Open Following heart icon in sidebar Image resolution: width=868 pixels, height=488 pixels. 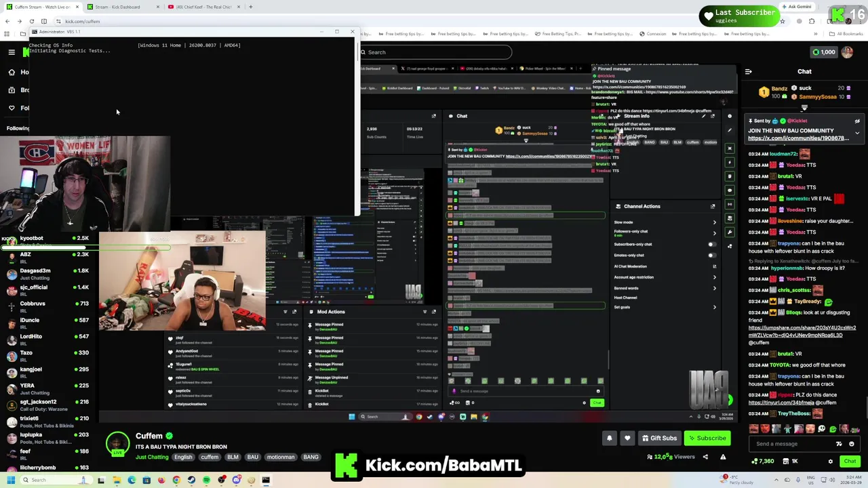[12, 108]
